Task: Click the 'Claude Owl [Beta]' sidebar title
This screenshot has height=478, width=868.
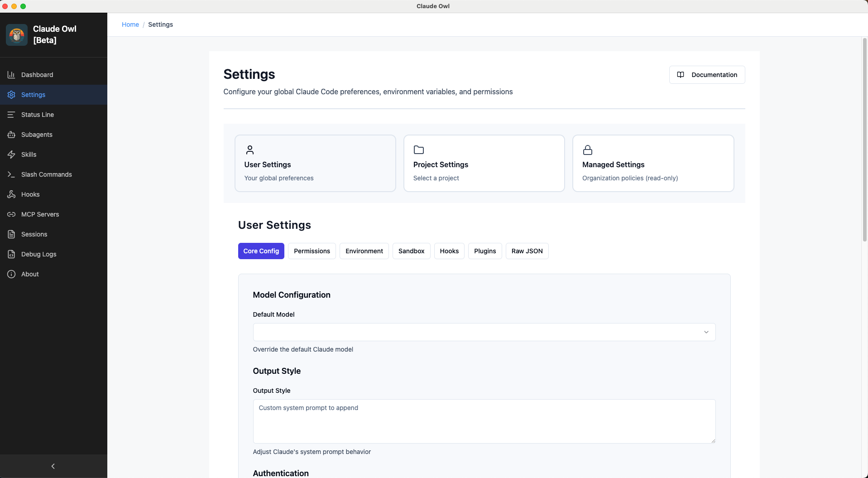Action: click(55, 34)
